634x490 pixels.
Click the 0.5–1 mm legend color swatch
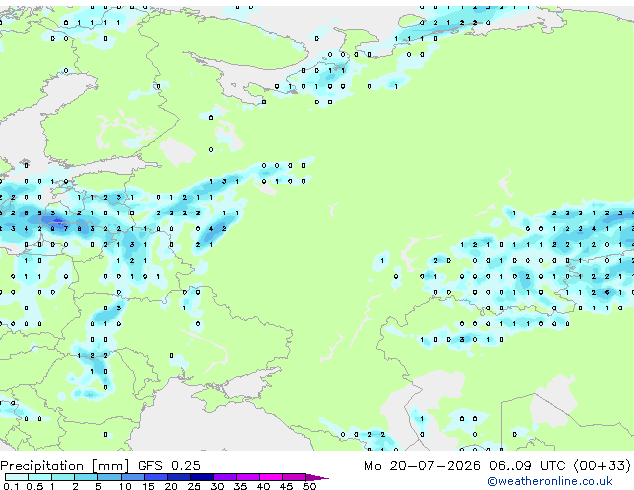(40, 477)
